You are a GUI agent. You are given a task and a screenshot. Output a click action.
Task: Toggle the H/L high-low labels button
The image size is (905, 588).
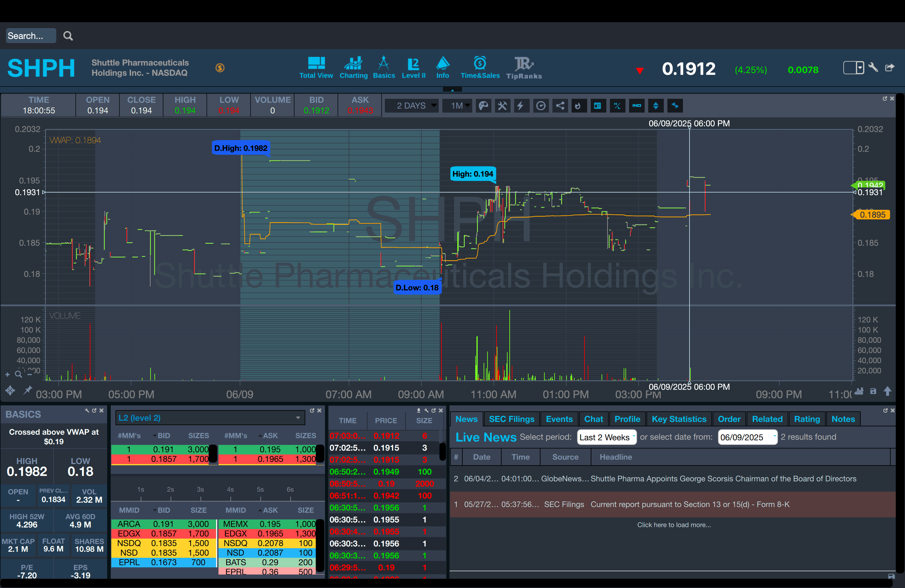pos(617,106)
